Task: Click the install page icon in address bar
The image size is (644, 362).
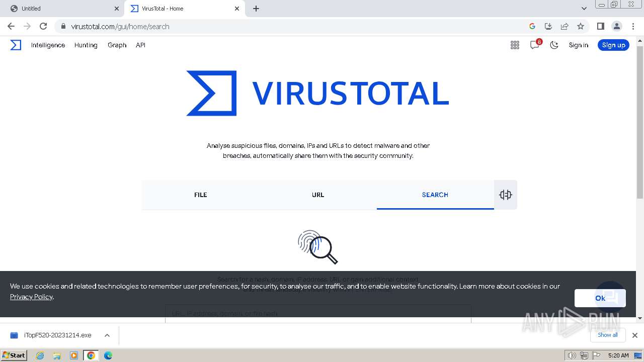Action: point(548,26)
